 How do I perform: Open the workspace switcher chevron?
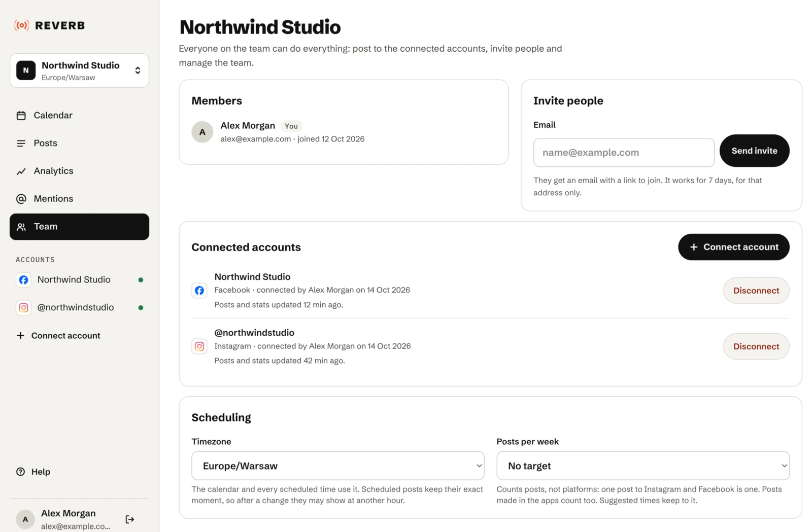[138, 70]
